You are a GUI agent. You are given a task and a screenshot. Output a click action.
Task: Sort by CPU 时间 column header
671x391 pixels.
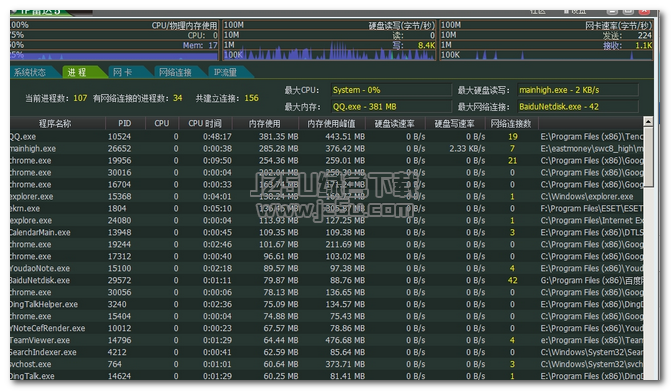205,124
